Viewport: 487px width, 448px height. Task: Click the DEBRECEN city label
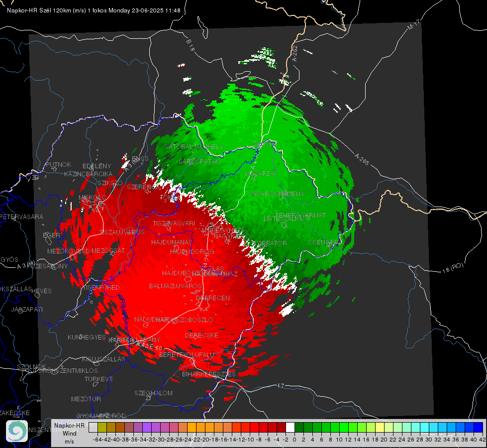[x=213, y=298]
